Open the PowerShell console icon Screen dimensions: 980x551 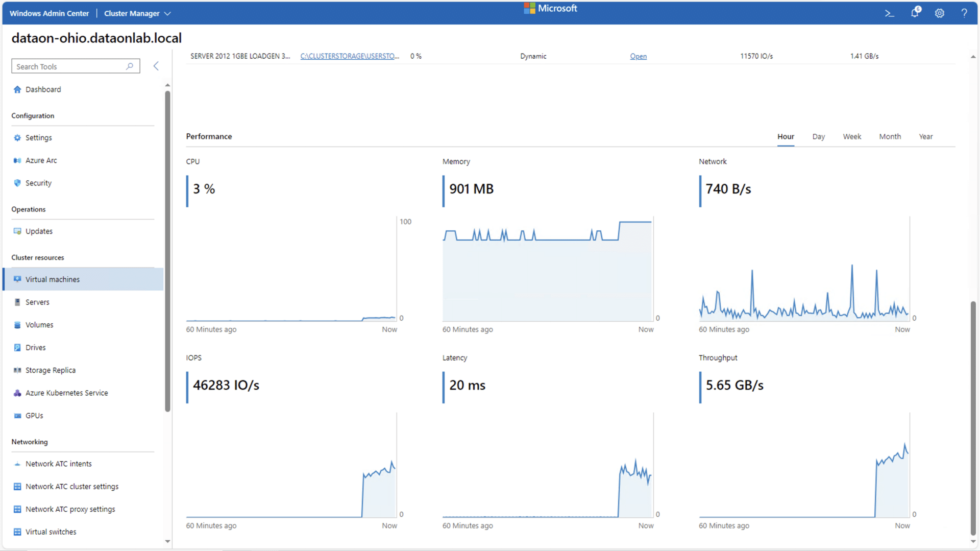coord(890,13)
